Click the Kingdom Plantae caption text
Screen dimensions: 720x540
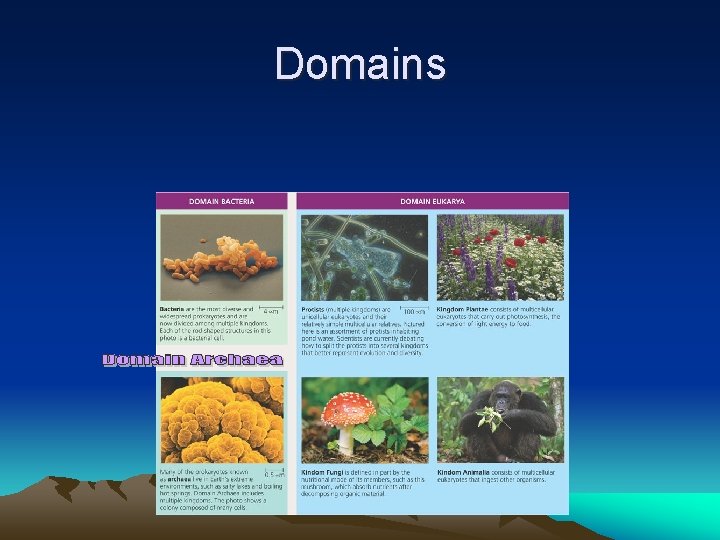[x=499, y=316]
